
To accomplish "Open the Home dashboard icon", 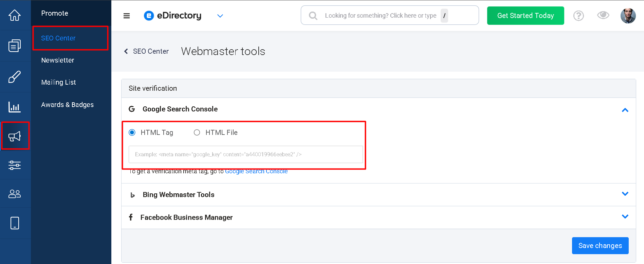I will coord(15,15).
